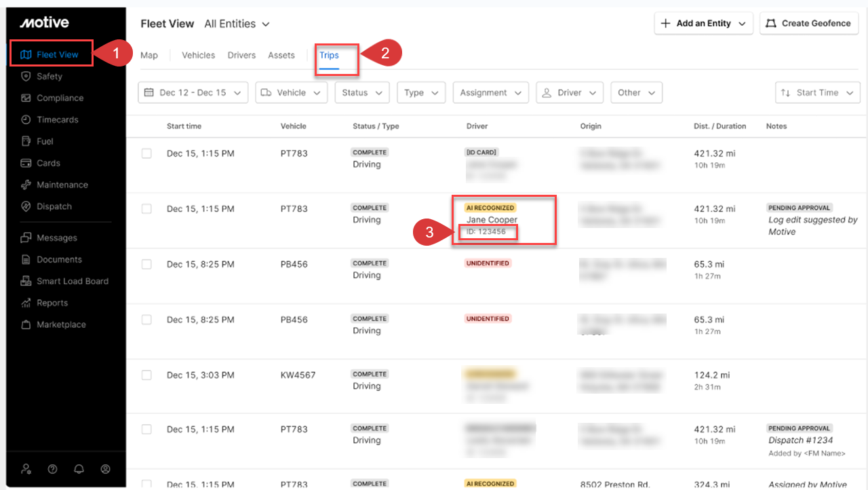Image resolution: width=868 pixels, height=490 pixels.
Task: Expand the All Entities selector
Action: 237,24
